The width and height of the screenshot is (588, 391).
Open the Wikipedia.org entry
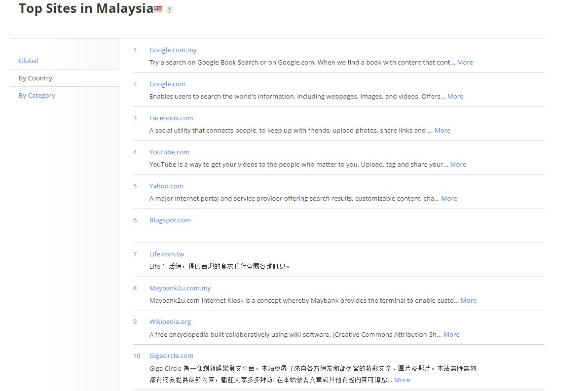(x=170, y=321)
